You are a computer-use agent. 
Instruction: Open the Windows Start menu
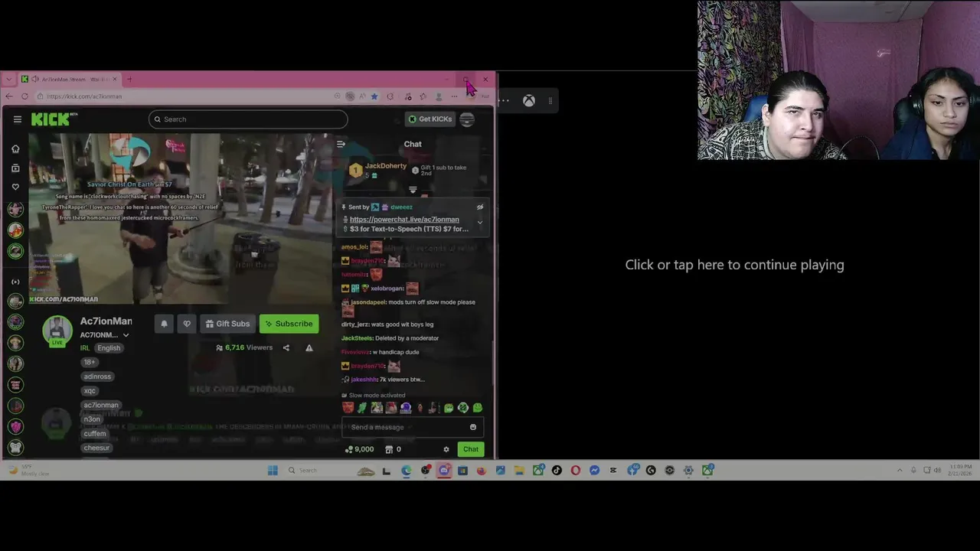point(273,471)
